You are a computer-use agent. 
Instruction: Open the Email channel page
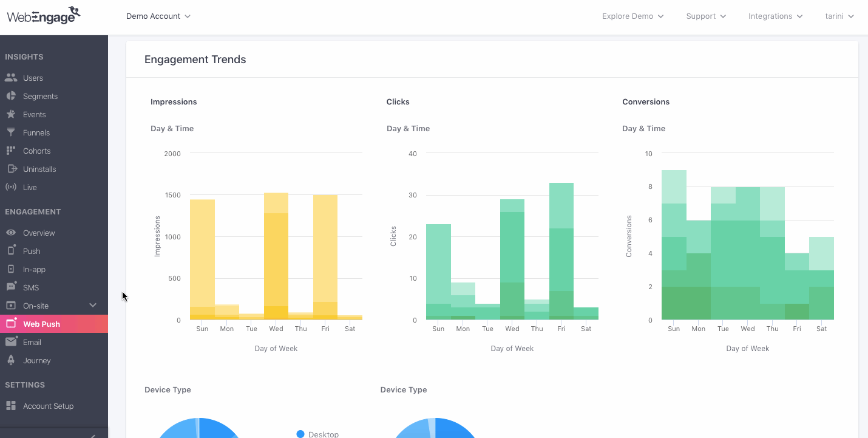coord(32,342)
